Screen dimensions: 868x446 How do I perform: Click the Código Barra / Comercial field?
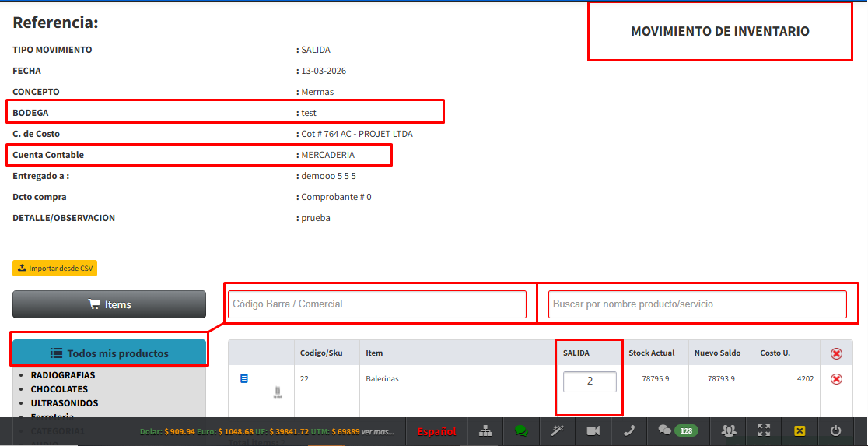pos(377,304)
